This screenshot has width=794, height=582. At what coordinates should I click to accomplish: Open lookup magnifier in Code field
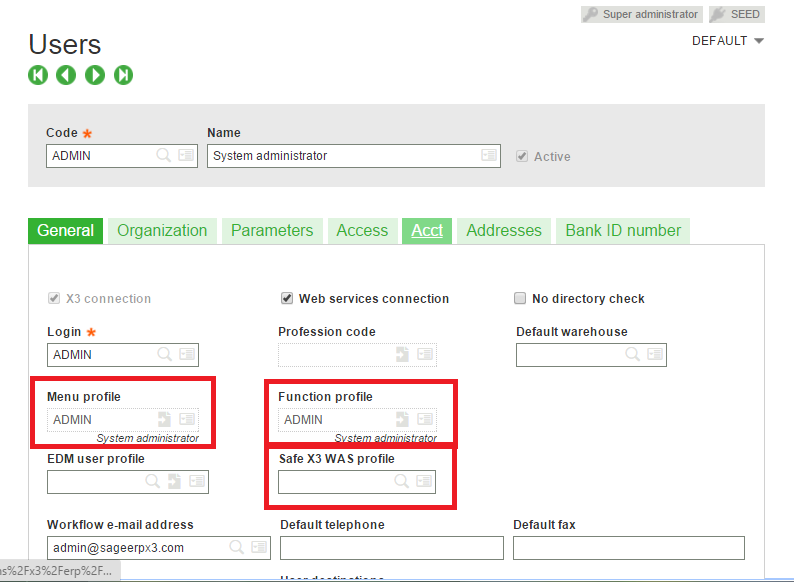tap(164, 155)
